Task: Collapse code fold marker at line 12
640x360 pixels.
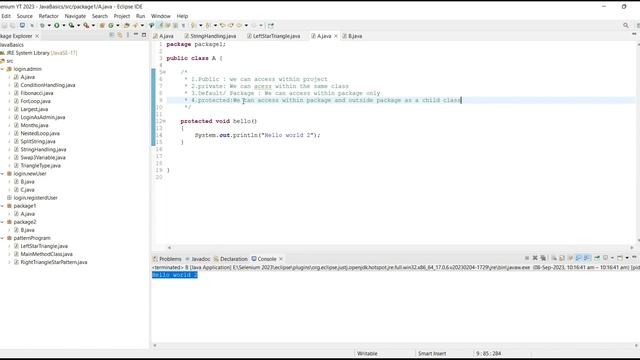Action: click(x=164, y=121)
